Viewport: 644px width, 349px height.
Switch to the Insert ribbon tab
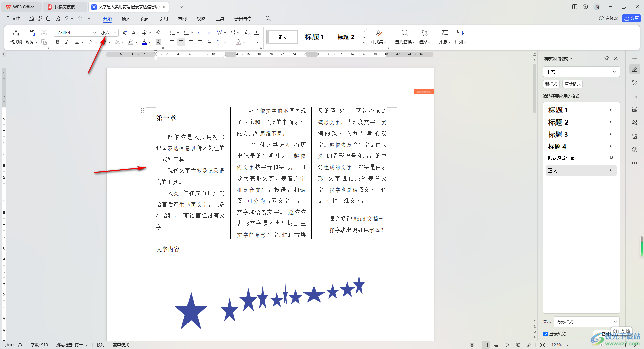[126, 19]
